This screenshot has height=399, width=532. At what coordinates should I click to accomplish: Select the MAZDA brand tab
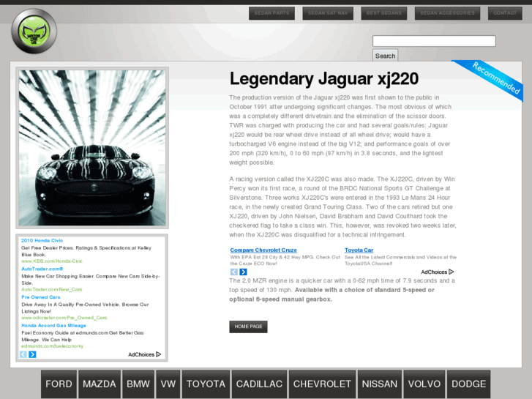coord(100,384)
